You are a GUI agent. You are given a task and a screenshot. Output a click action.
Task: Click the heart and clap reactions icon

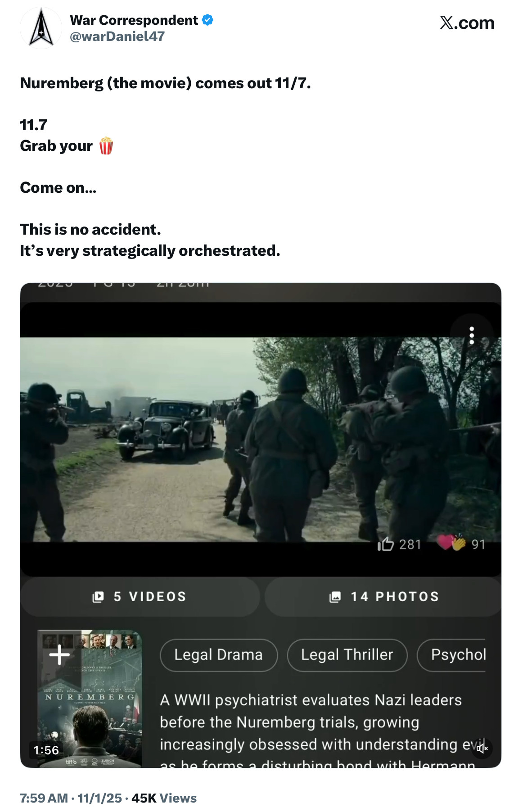click(x=452, y=542)
